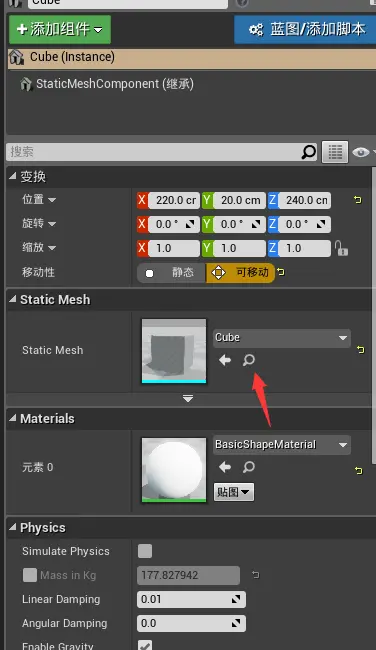376x650 pixels.
Task: Click the Mass in Kg value 177.827942
Action: (188, 575)
